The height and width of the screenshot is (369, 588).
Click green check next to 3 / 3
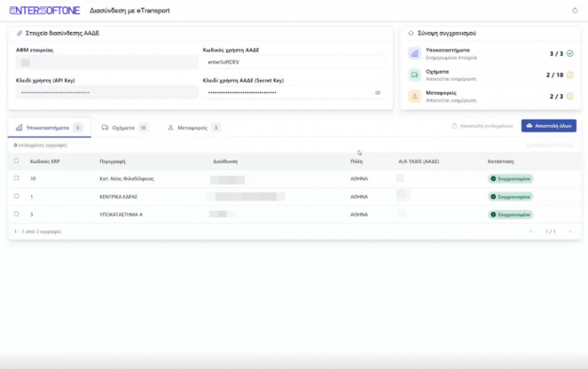pyautogui.click(x=570, y=53)
